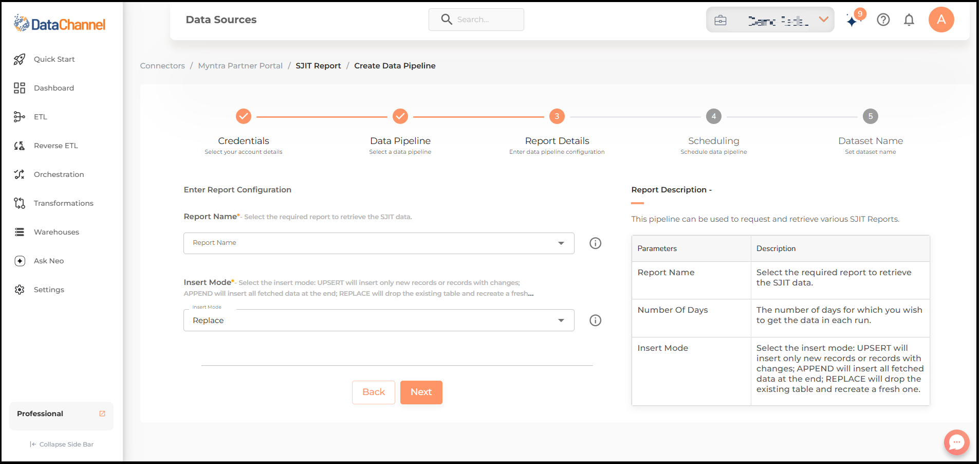Image resolution: width=980 pixels, height=464 pixels.
Task: Open Ask Neo menu item
Action: 49,261
